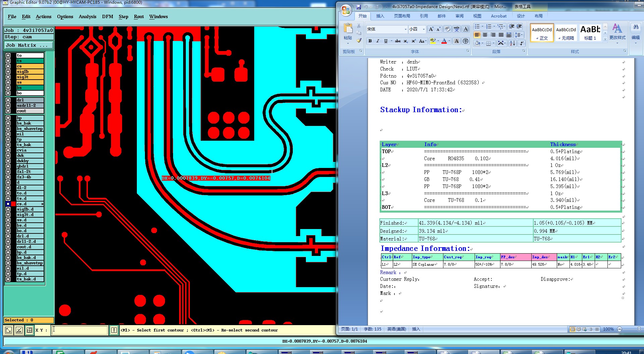The width and height of the screenshot is (644, 354).
Task: Expand the styles gallery more arrow
Action: click(605, 39)
